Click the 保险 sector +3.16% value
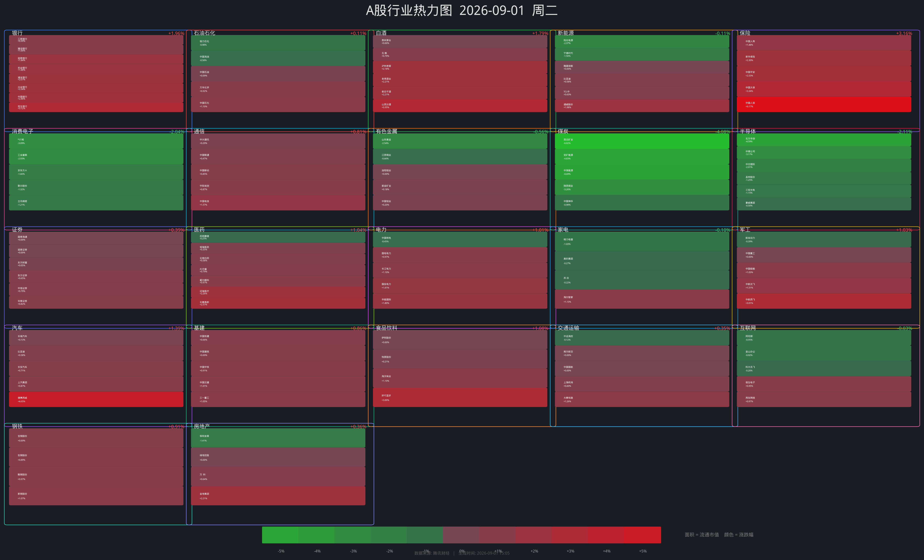 point(904,33)
